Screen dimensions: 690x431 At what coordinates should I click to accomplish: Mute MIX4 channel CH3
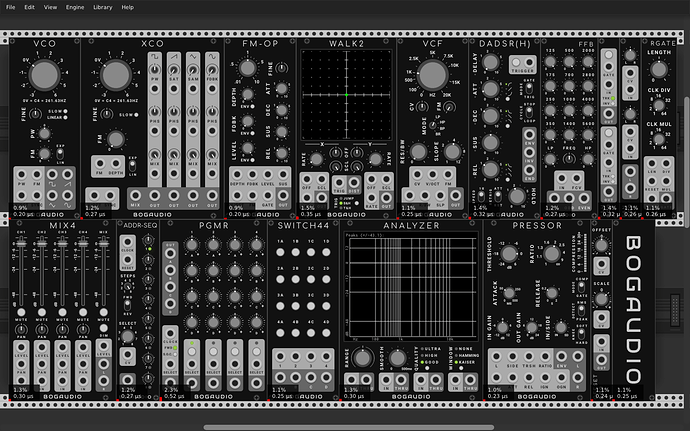[x=62, y=312]
